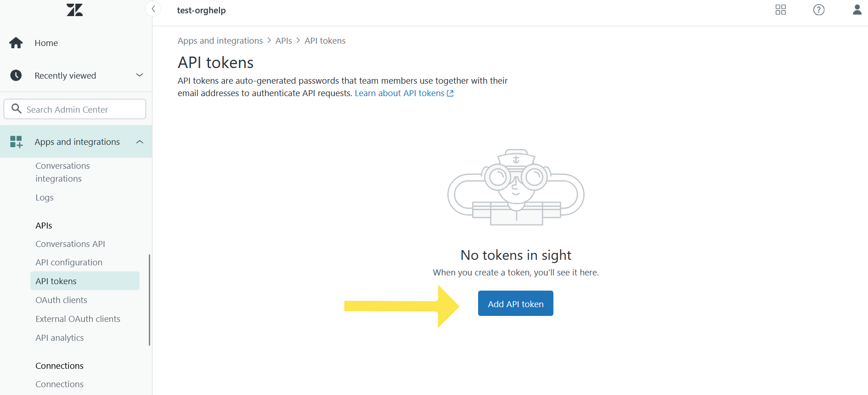Click the Home house icon
Viewport: 868px width, 395px height.
tap(16, 43)
